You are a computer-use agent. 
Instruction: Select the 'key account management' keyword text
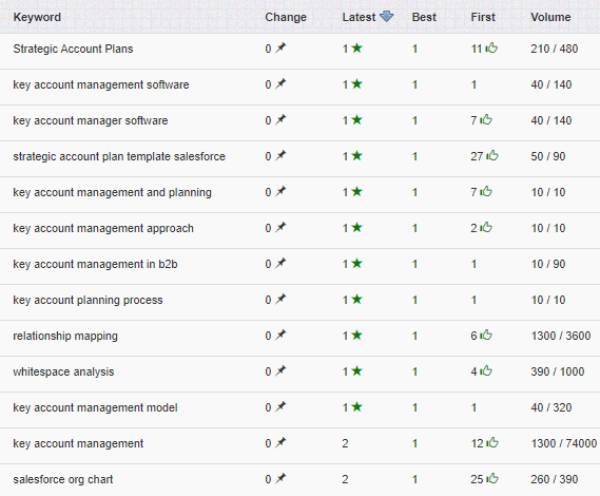78,444
